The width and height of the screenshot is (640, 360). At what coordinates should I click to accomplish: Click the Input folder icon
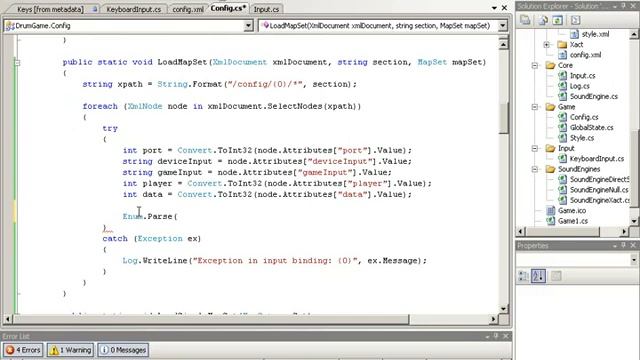[x=550, y=149]
